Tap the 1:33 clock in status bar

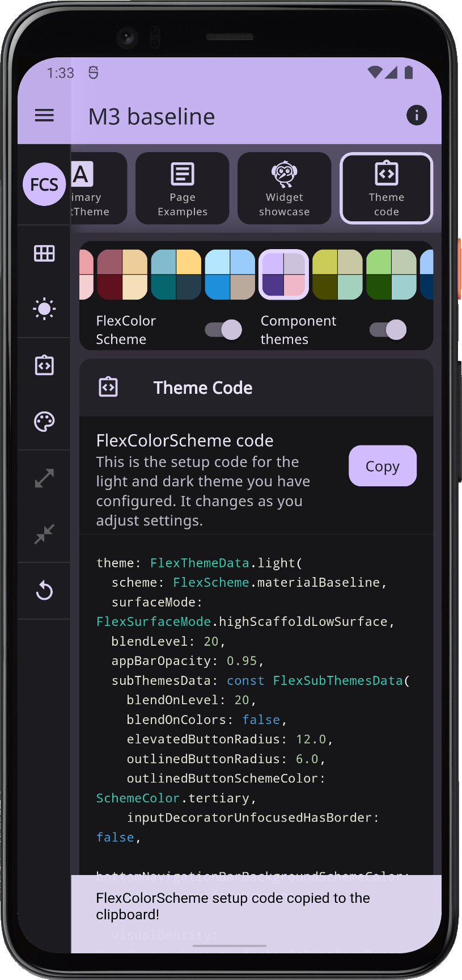61,73
